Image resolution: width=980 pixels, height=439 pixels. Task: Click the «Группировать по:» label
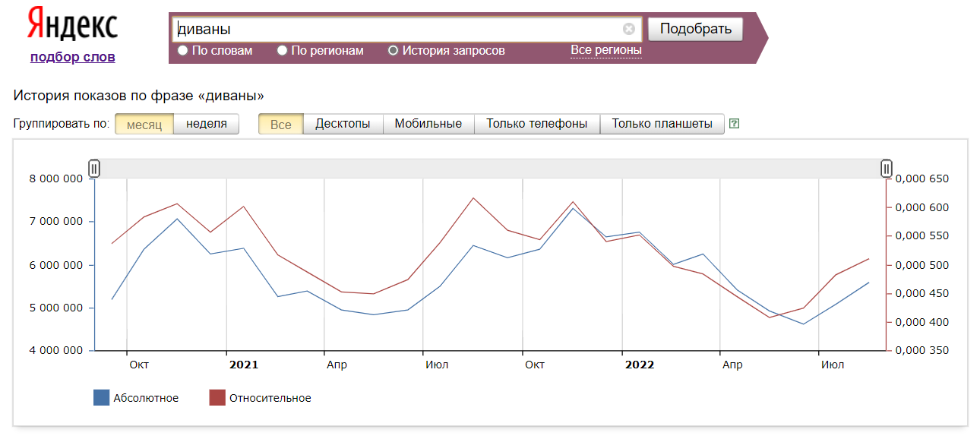[62, 124]
